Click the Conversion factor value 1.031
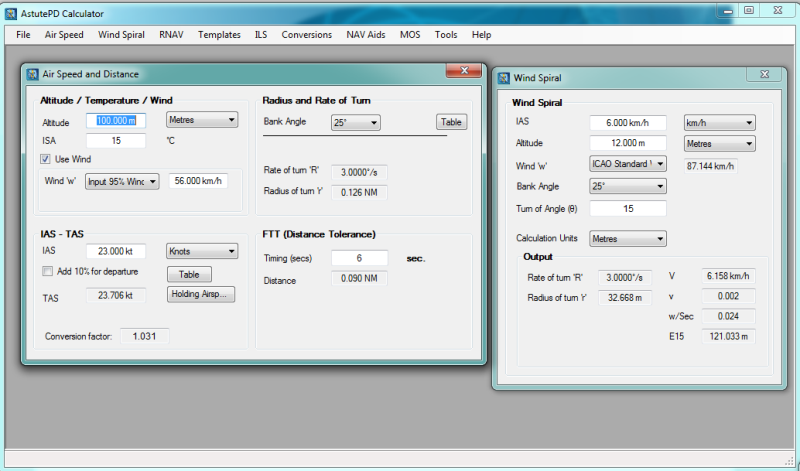800x471 pixels. coord(144,336)
